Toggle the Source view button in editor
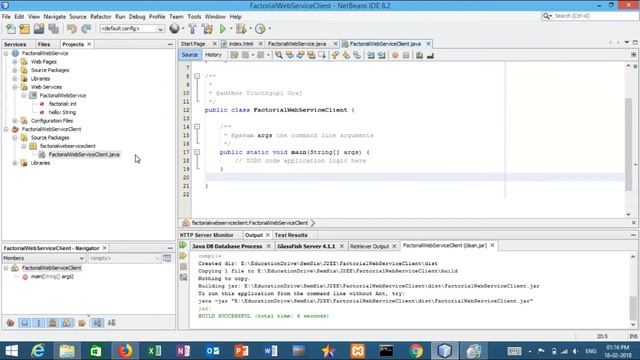This screenshot has width=640, height=360. click(189, 55)
